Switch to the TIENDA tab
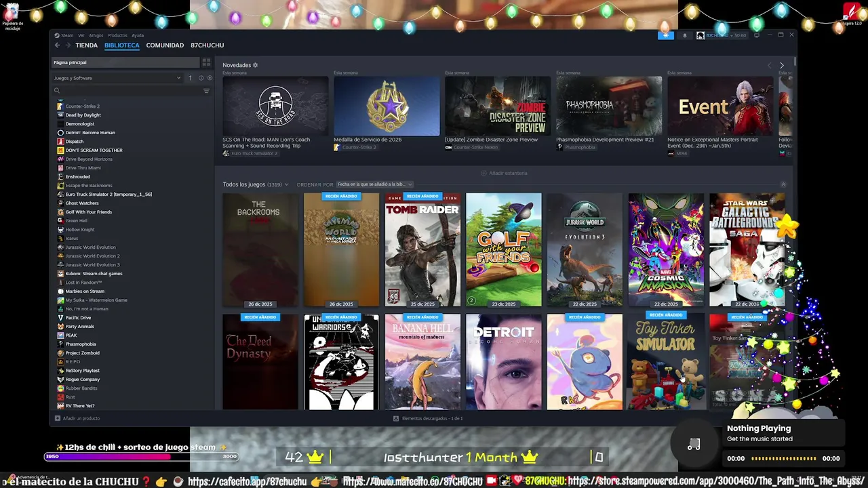The width and height of the screenshot is (868, 488). pyautogui.click(x=86, y=45)
